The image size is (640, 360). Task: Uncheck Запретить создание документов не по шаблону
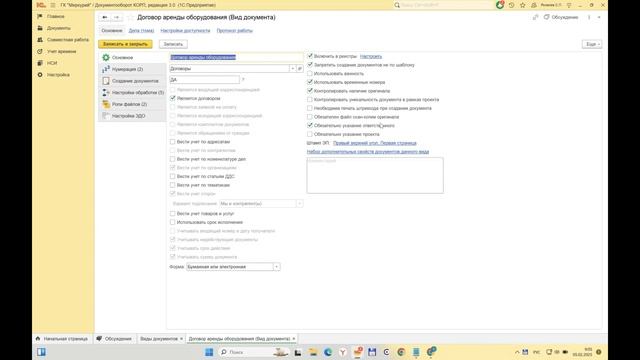click(x=310, y=64)
